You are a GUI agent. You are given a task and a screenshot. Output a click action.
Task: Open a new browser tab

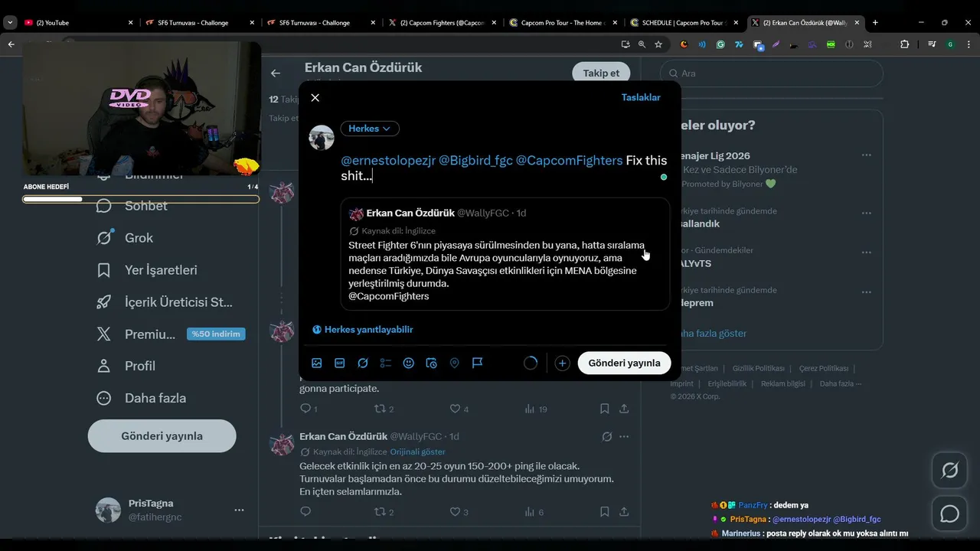point(875,22)
